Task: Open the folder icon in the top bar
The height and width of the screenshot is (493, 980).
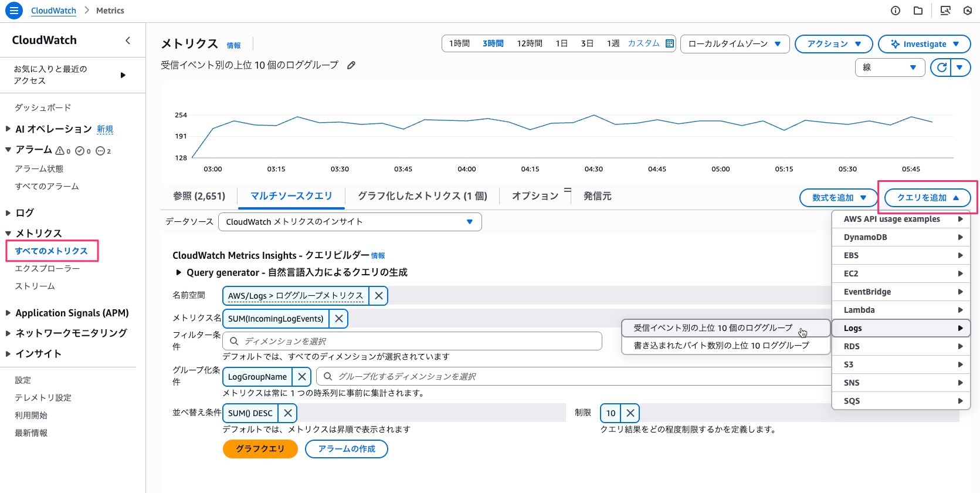Action: coord(918,11)
